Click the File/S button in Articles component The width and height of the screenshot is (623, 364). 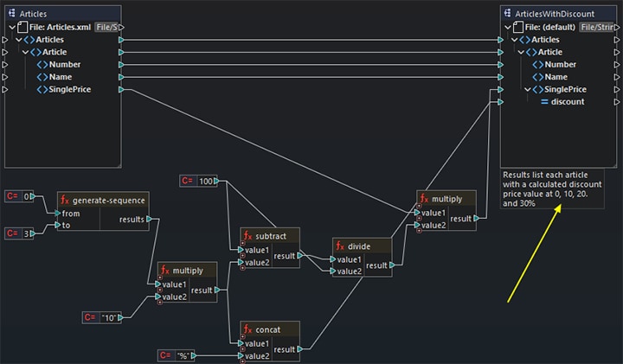tap(106, 27)
